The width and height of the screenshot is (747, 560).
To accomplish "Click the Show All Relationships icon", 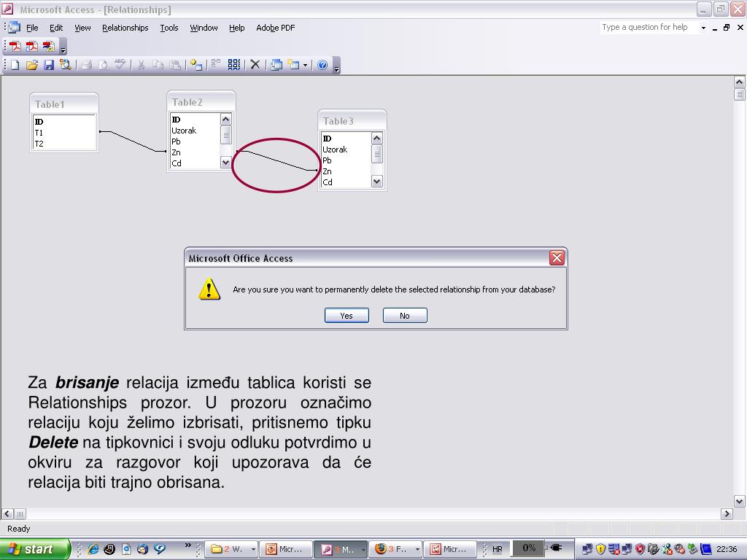I will (x=234, y=65).
